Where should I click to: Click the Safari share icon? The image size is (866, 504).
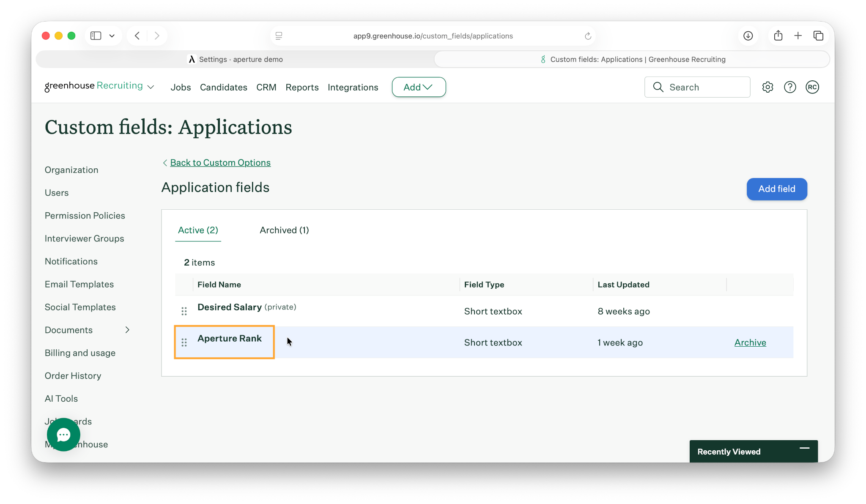[778, 36]
